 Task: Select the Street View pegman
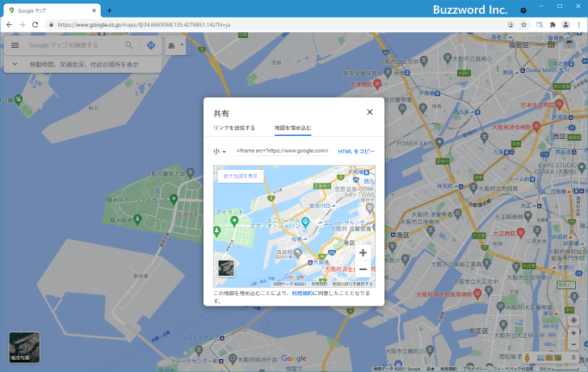(527, 357)
